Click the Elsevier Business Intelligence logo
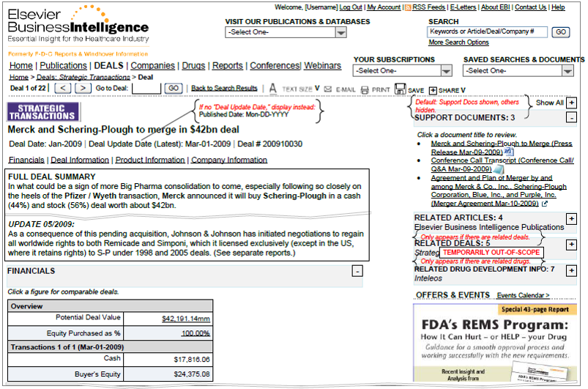 point(78,24)
